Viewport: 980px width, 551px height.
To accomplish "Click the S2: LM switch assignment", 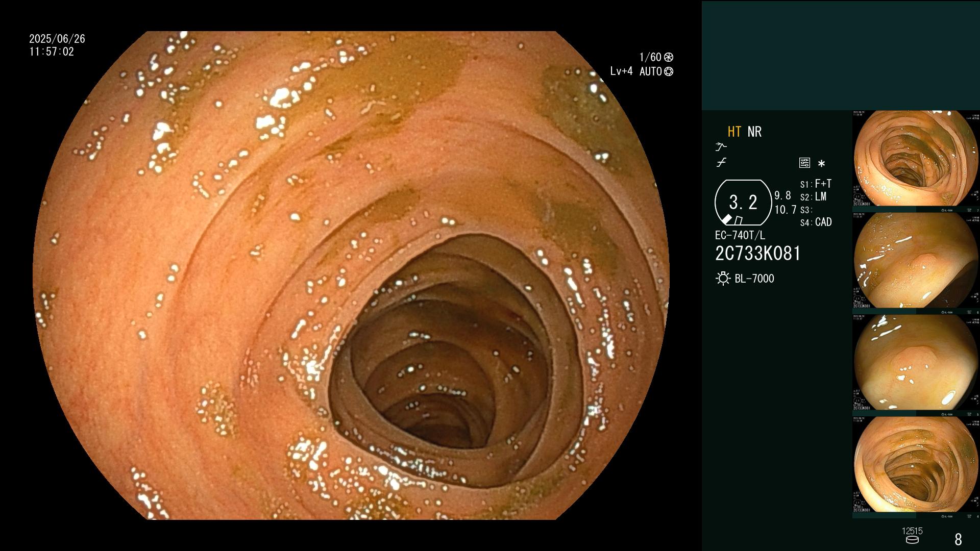I will click(x=813, y=196).
